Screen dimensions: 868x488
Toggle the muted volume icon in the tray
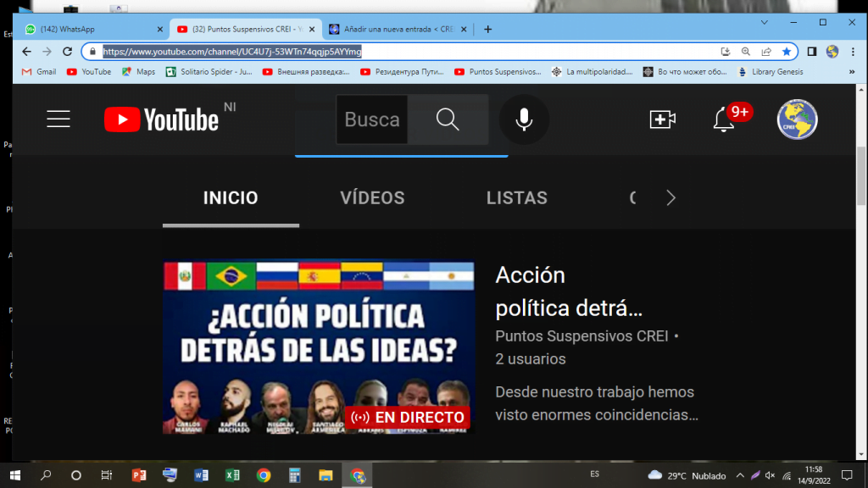[770, 475]
